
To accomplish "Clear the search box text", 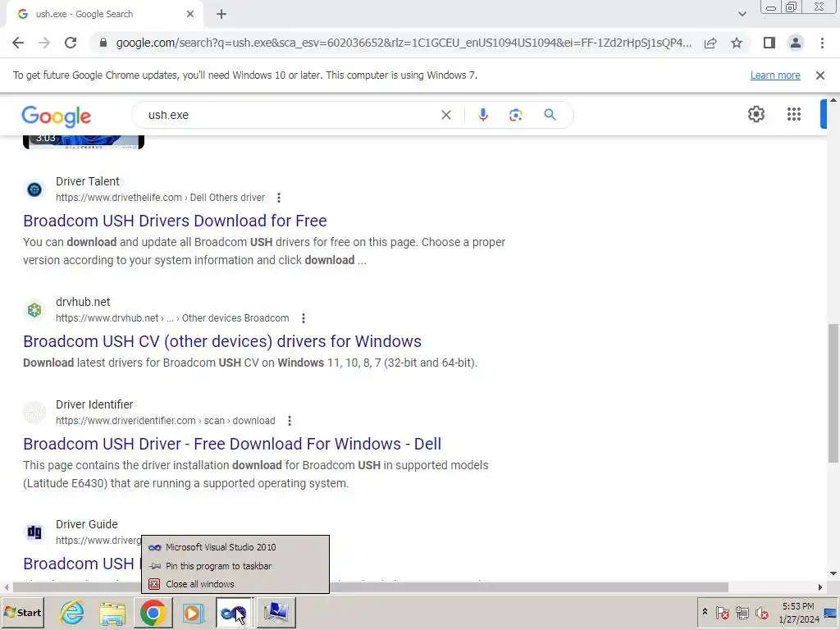I will tap(445, 115).
